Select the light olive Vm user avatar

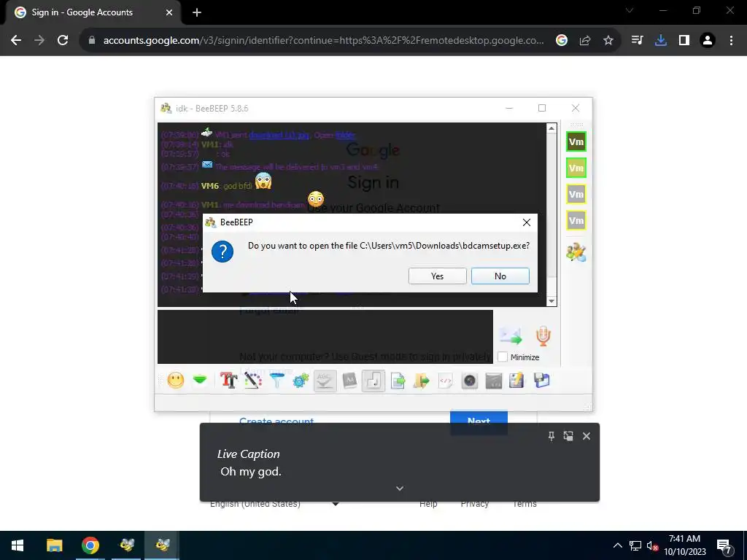pyautogui.click(x=576, y=168)
